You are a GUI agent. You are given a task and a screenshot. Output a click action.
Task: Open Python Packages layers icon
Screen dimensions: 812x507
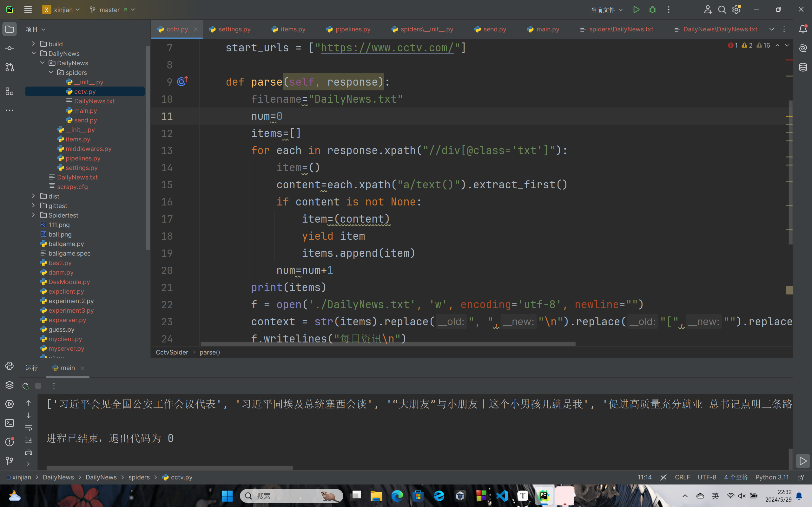[10, 385]
